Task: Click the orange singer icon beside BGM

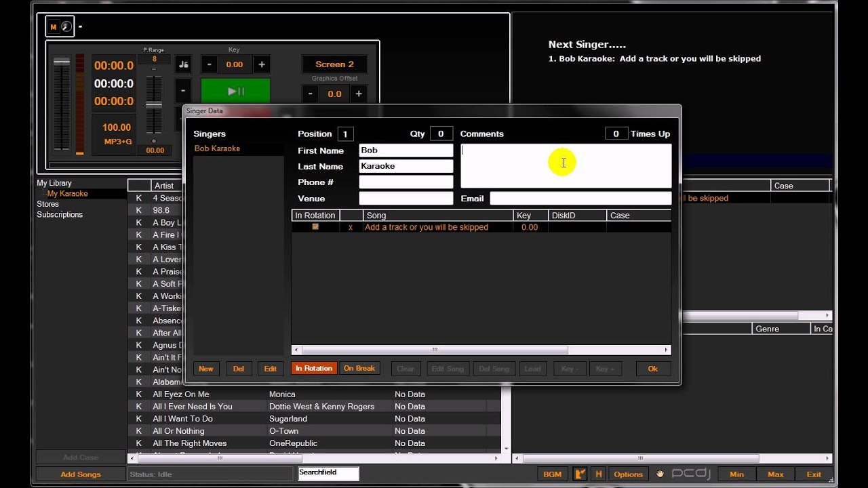Action: click(580, 474)
